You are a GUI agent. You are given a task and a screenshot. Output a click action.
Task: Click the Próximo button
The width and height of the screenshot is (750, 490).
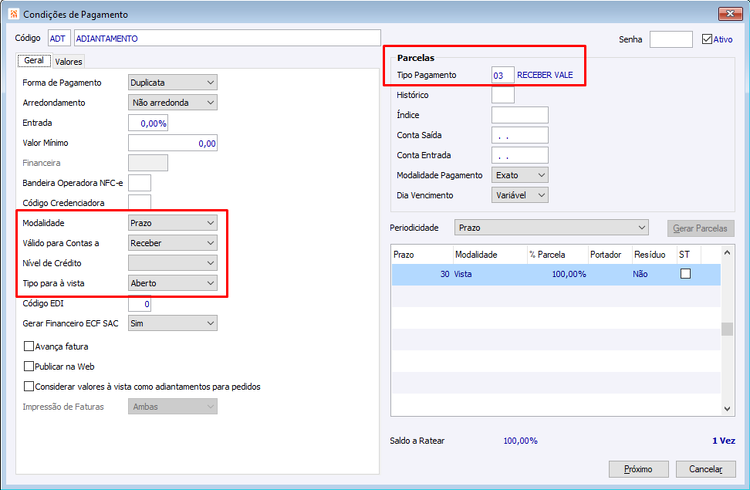click(x=638, y=469)
